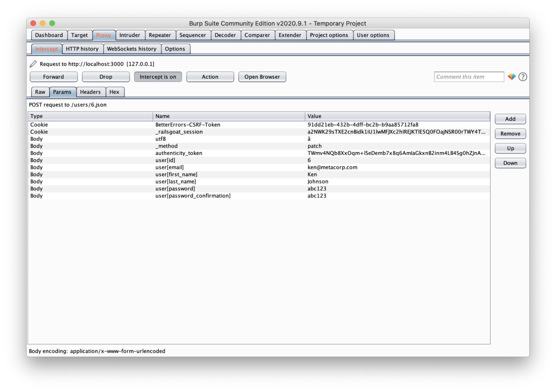Switch to the Raw request view
This screenshot has width=556, height=392.
pyautogui.click(x=40, y=92)
